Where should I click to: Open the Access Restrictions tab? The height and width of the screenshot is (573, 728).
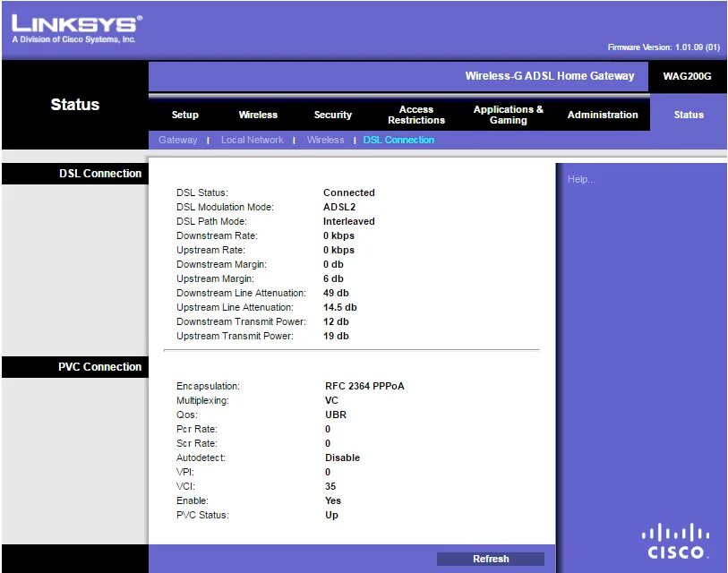pos(415,115)
